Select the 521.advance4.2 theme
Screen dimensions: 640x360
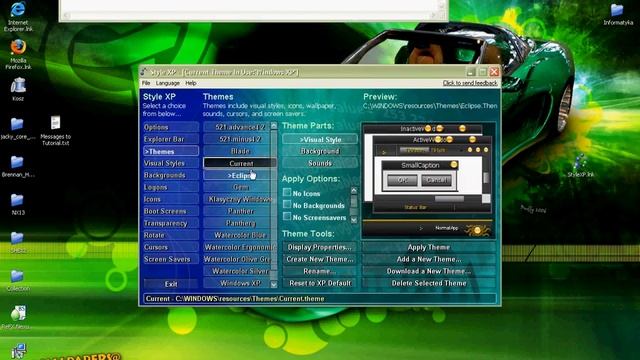click(237, 127)
